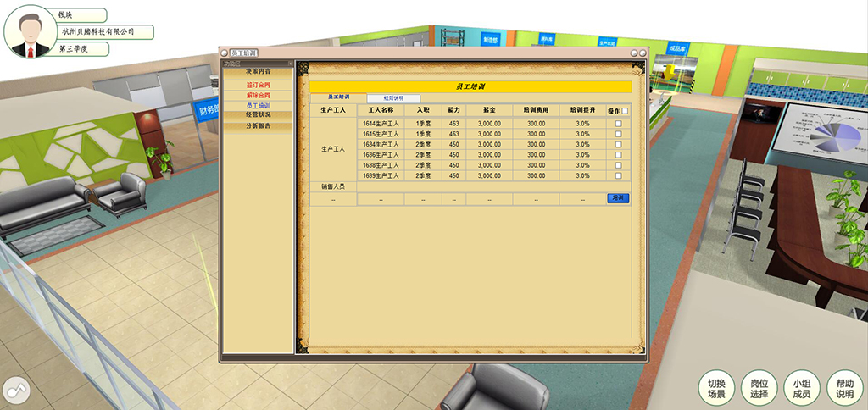Image resolution: width=868 pixels, height=410 pixels.
Task: Expand the 分析报告 section
Action: point(258,126)
